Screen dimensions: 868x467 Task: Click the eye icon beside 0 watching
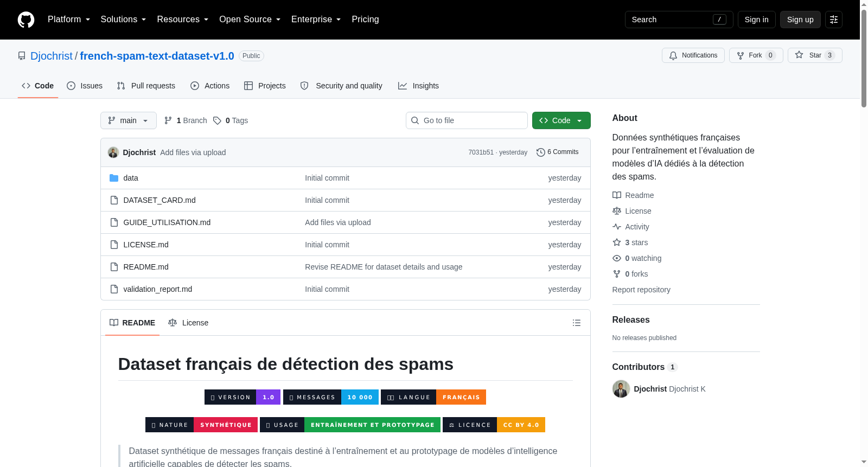pyautogui.click(x=617, y=258)
